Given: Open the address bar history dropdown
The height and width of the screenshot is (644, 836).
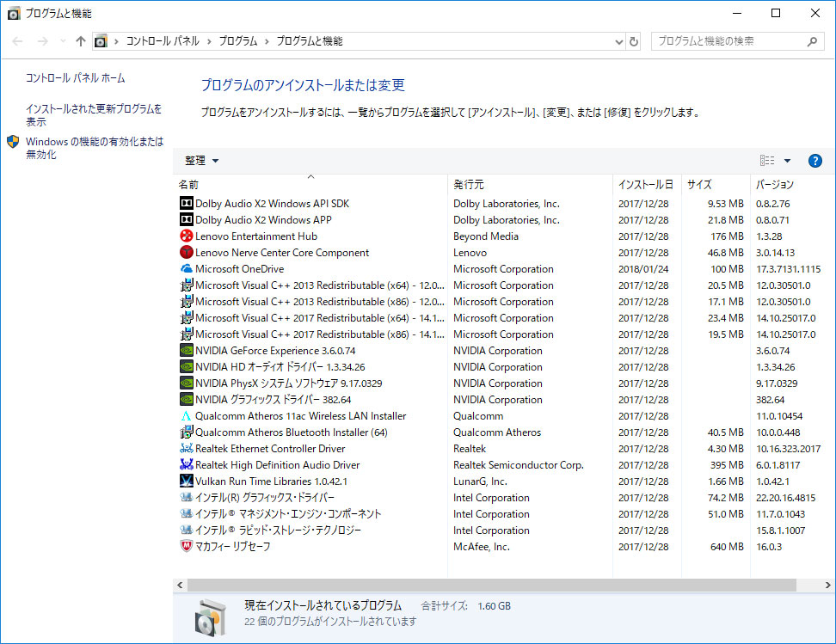Looking at the screenshot, I should [619, 41].
